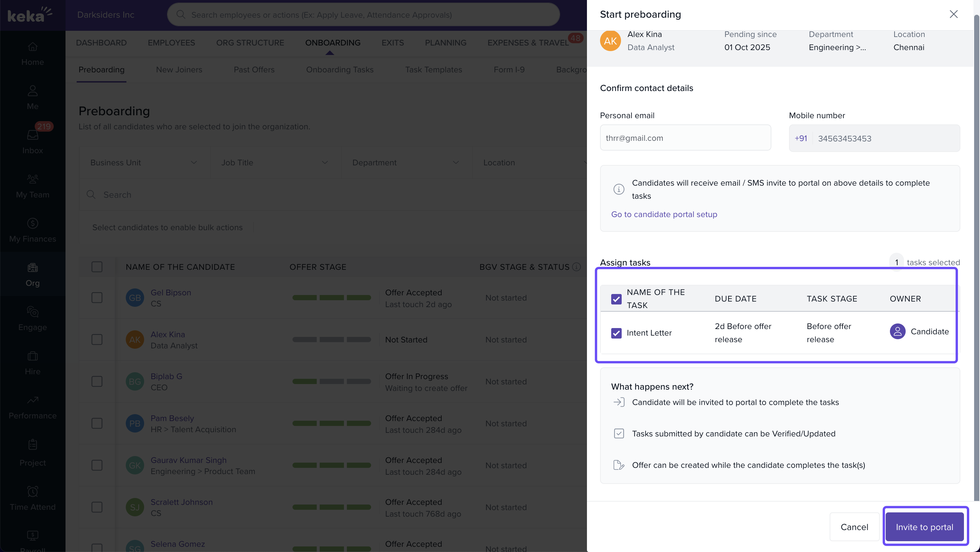The image size is (980, 552).
Task: Open the My Finances sidebar icon
Action: [x=32, y=224]
